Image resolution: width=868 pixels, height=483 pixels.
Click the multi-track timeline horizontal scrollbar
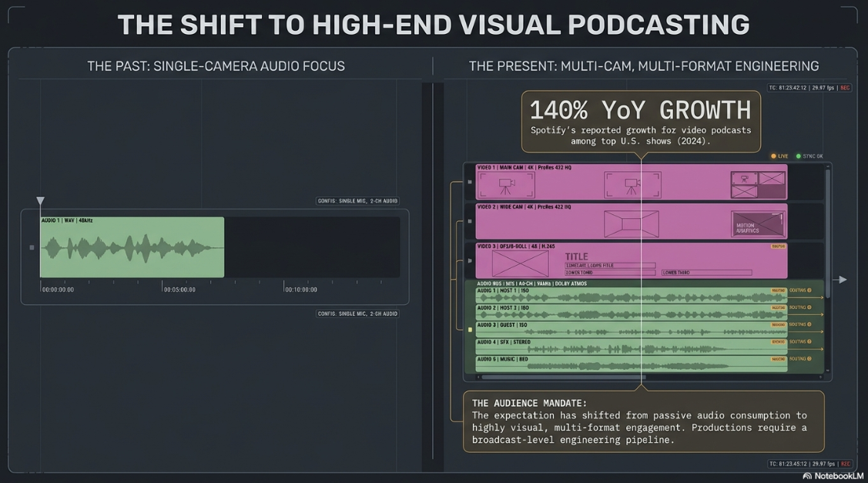click(562, 377)
